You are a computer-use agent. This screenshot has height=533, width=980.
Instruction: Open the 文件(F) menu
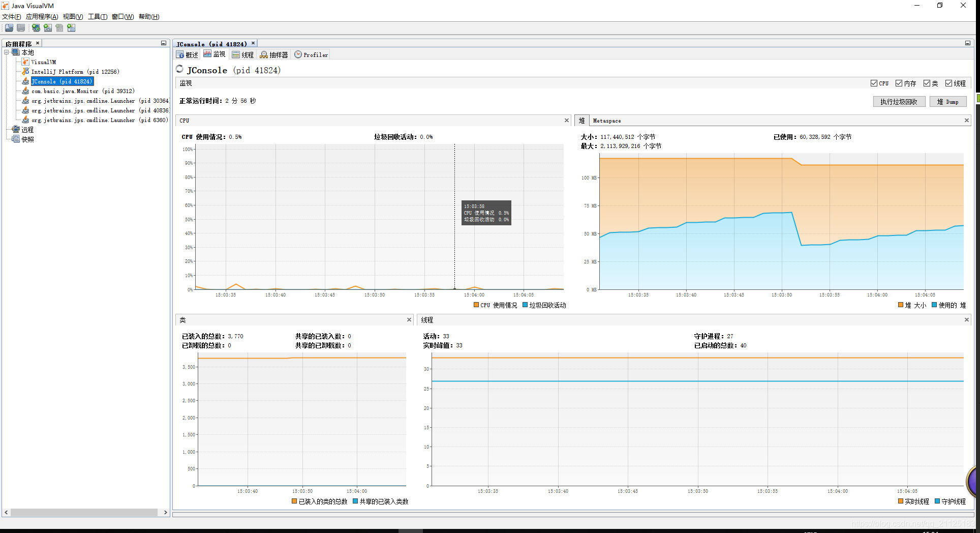[x=12, y=17]
